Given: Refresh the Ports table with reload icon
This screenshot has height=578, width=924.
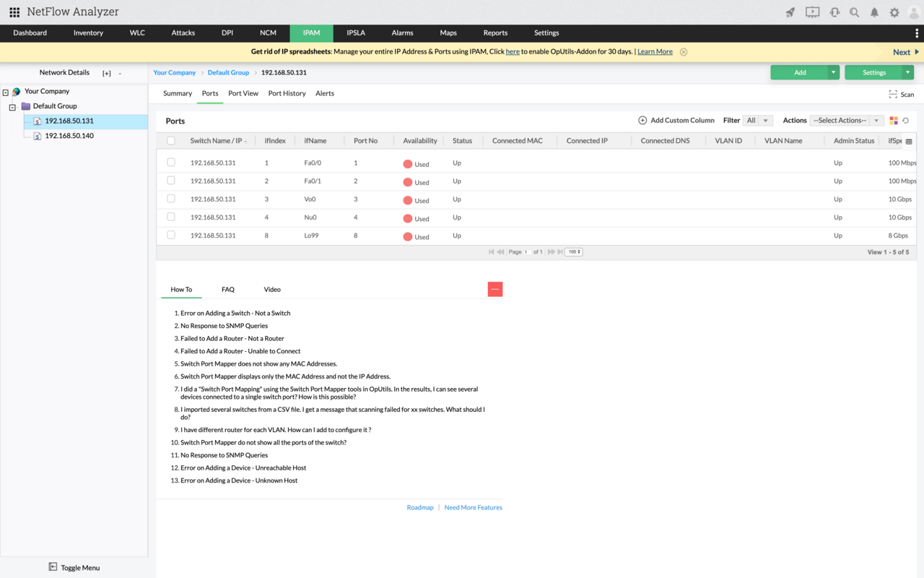Looking at the screenshot, I should [906, 121].
